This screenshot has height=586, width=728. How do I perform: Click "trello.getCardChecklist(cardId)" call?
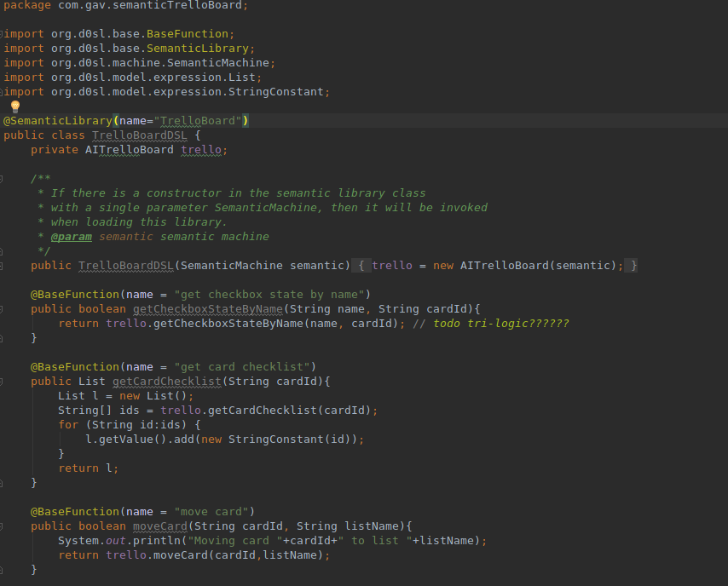266,411
